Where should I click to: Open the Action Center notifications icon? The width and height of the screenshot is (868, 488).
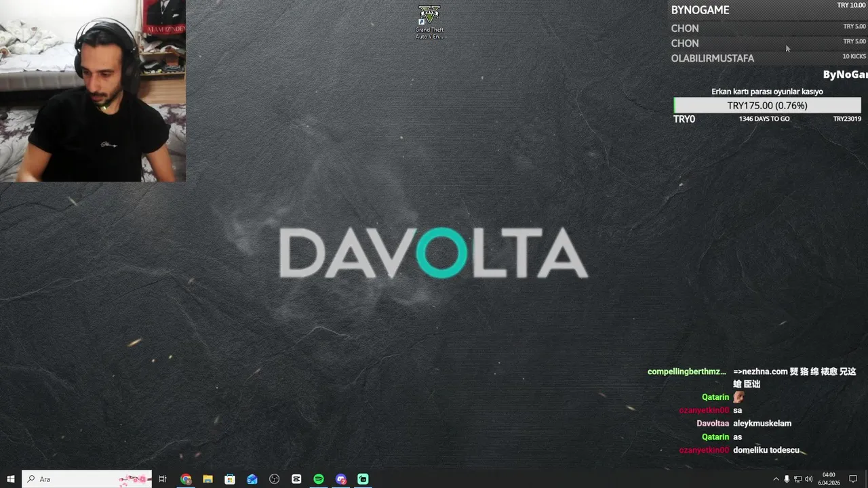853,479
